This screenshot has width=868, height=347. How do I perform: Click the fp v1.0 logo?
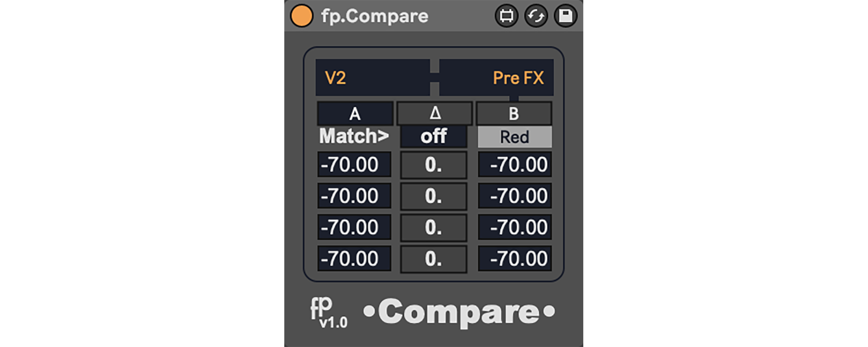pyautogui.click(x=328, y=313)
